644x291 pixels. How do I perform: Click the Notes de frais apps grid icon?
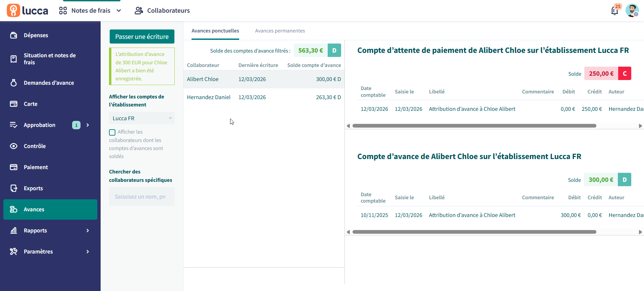tap(63, 11)
